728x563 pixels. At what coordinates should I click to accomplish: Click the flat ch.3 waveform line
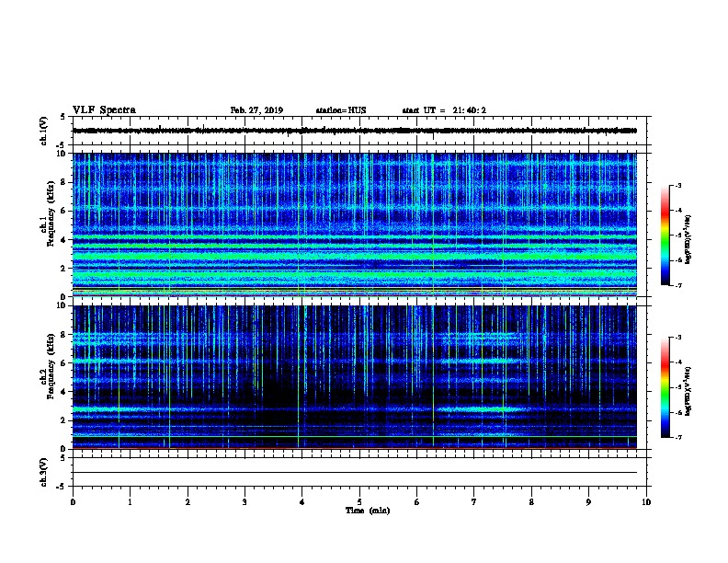click(355, 473)
